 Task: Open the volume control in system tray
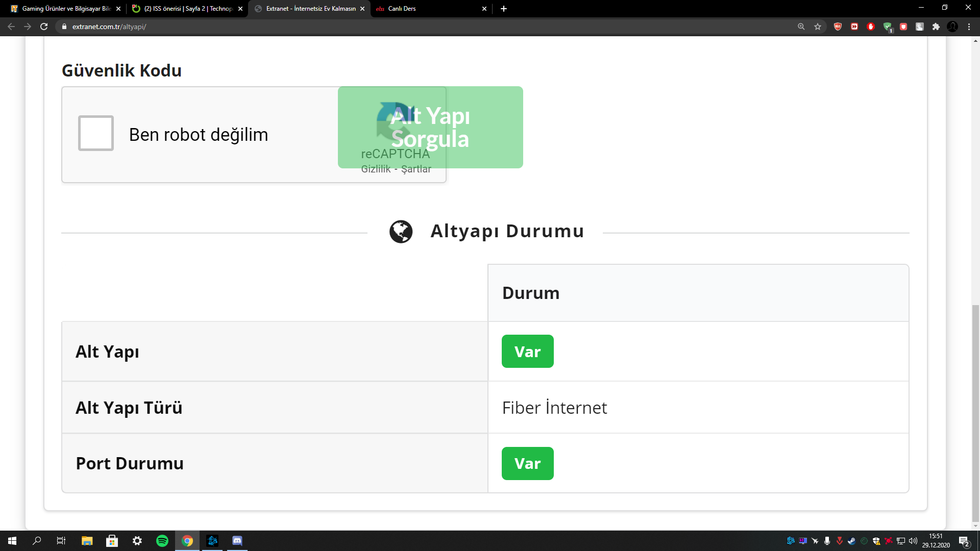point(913,541)
